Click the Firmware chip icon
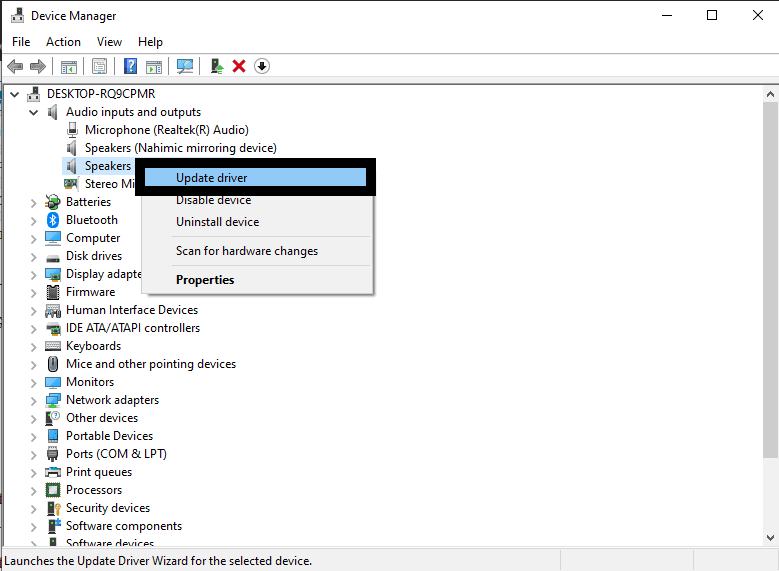 click(53, 292)
